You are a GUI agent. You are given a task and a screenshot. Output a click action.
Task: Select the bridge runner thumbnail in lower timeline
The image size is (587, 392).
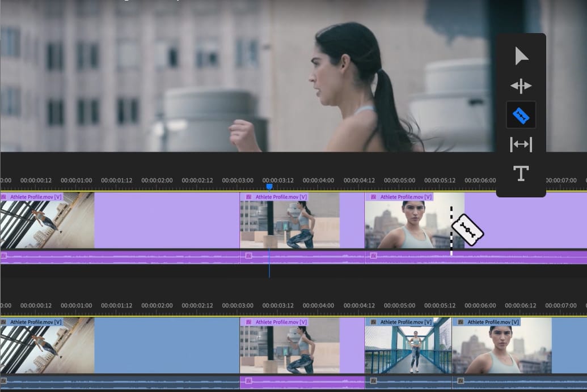tap(407, 349)
